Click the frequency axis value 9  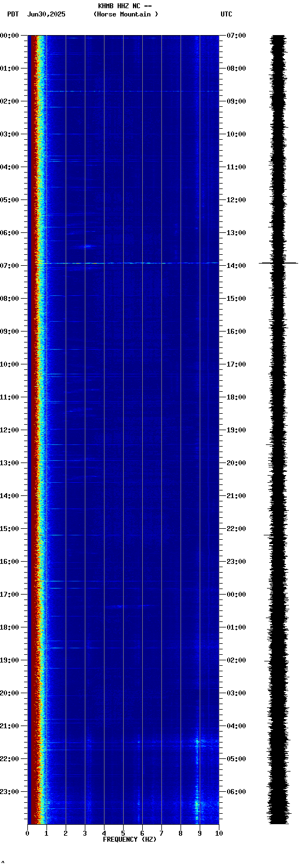coord(200,833)
